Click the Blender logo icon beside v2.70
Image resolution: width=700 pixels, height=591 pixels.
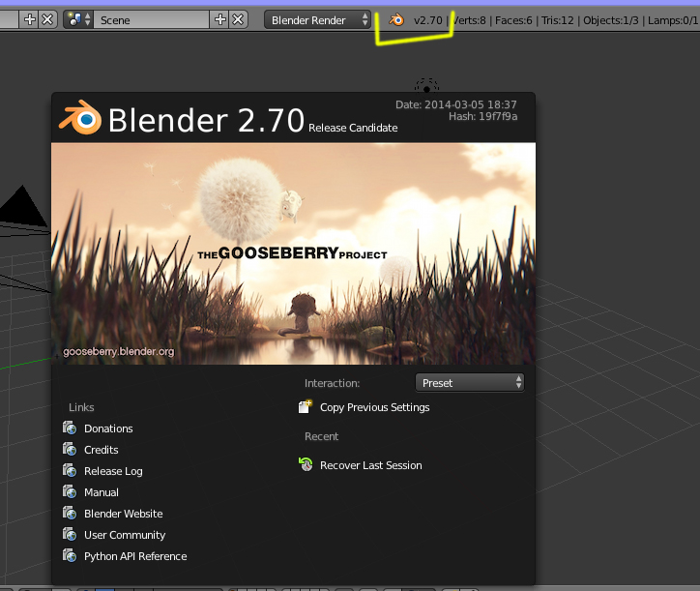click(x=396, y=20)
